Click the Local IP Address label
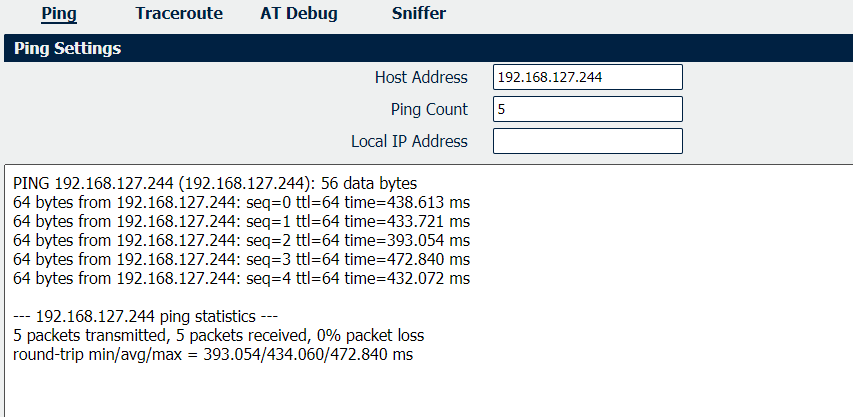 [409, 141]
